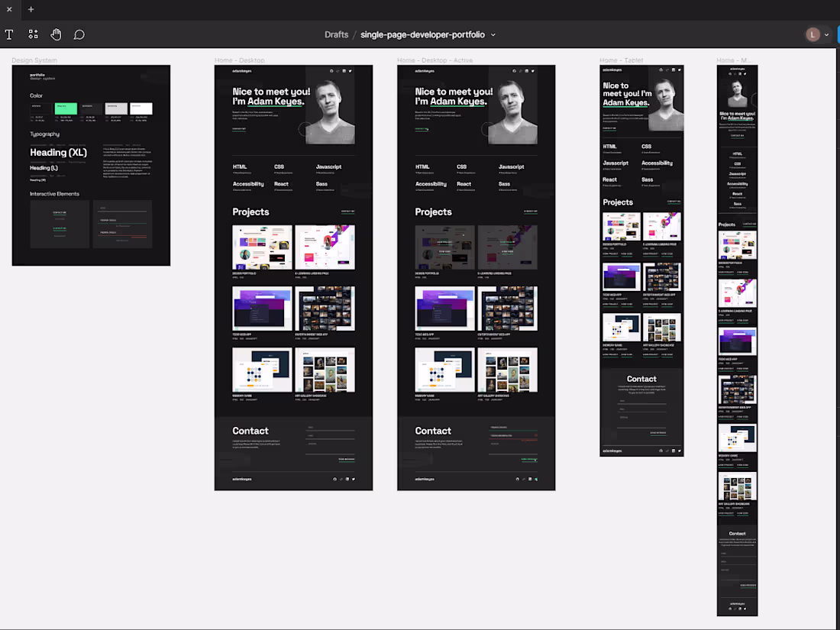The image size is (840, 630).
Task: Click the Projects heading inside Home - Desktop
Action: pos(250,212)
